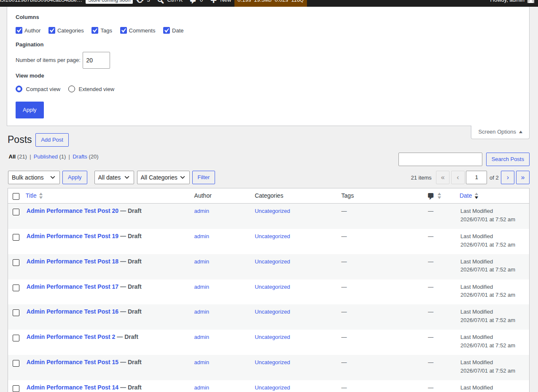Open Admin Performance Test Post 17
538x392 pixels.
[73, 287]
